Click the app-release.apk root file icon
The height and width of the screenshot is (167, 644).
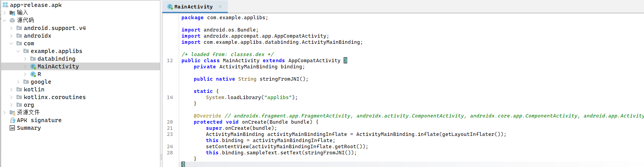coord(5,5)
